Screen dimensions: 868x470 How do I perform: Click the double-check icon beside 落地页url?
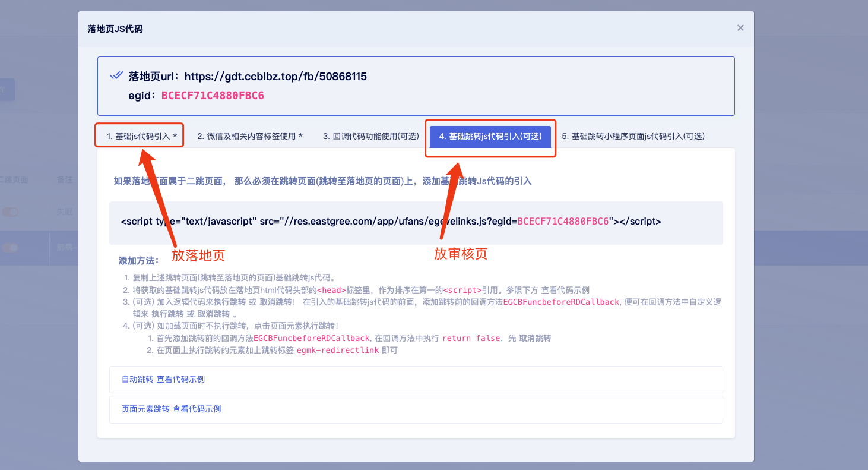pyautogui.click(x=116, y=76)
